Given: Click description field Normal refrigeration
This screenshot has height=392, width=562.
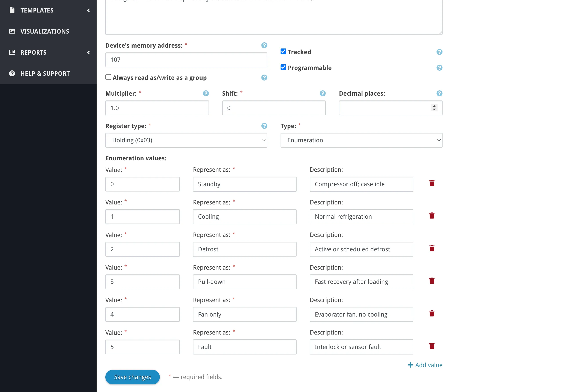Looking at the screenshot, I should [x=361, y=217].
